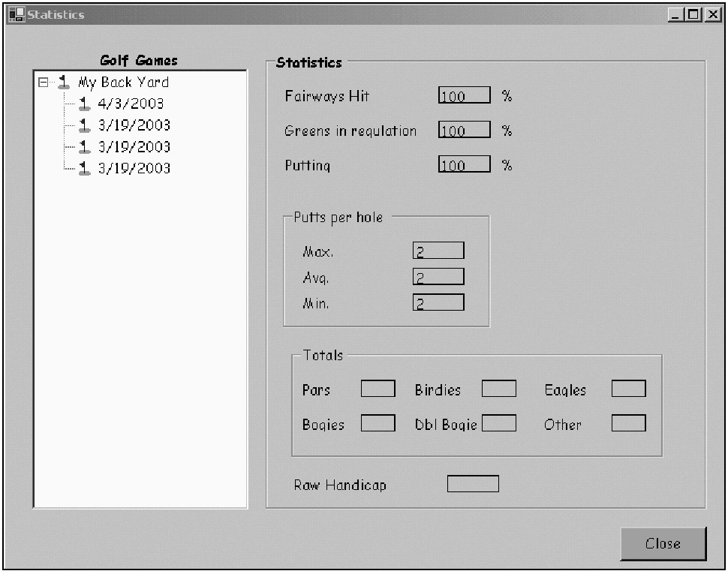
Task: Select the My Back Yard course
Action: (x=123, y=83)
